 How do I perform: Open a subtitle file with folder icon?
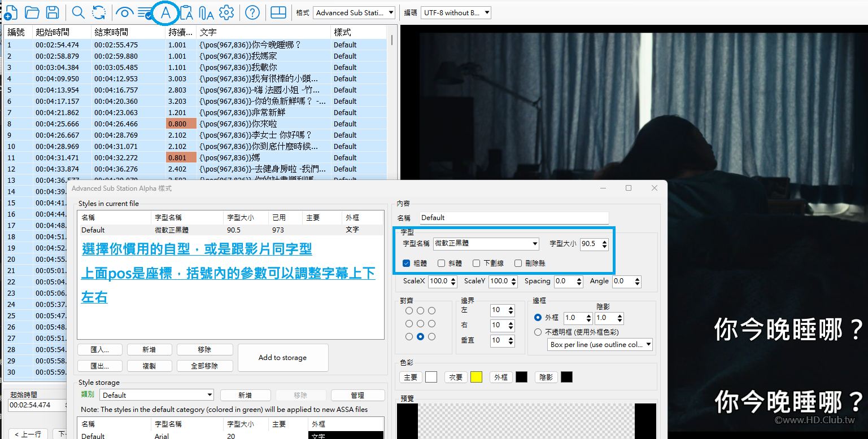coord(32,12)
